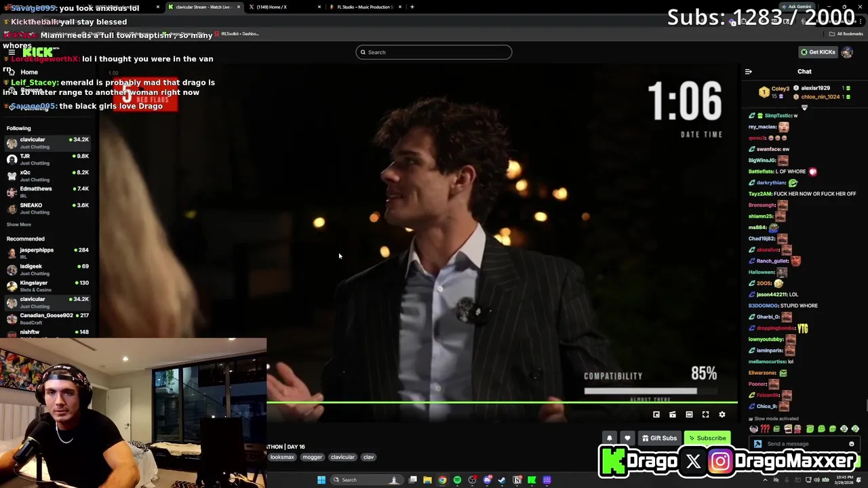The height and width of the screenshot is (488, 868).
Task: Switch to FL Studio browser tab
Action: [366, 7]
